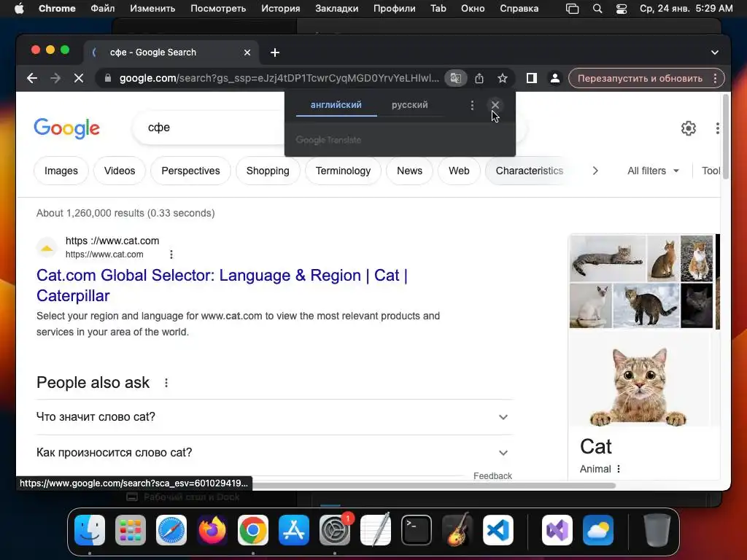
Task: Close the Google Search tab
Action: point(247,52)
